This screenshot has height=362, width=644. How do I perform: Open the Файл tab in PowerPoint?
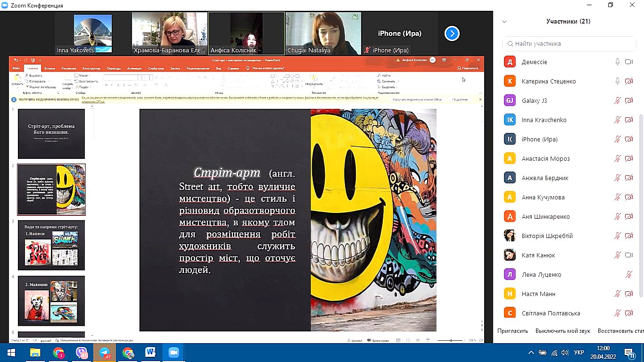[x=16, y=68]
